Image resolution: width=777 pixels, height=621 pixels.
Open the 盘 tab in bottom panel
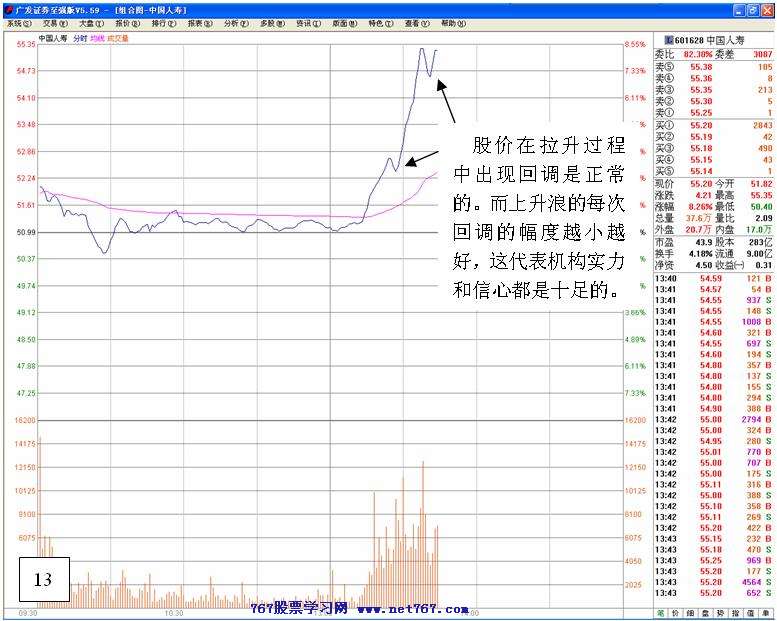tap(705, 612)
